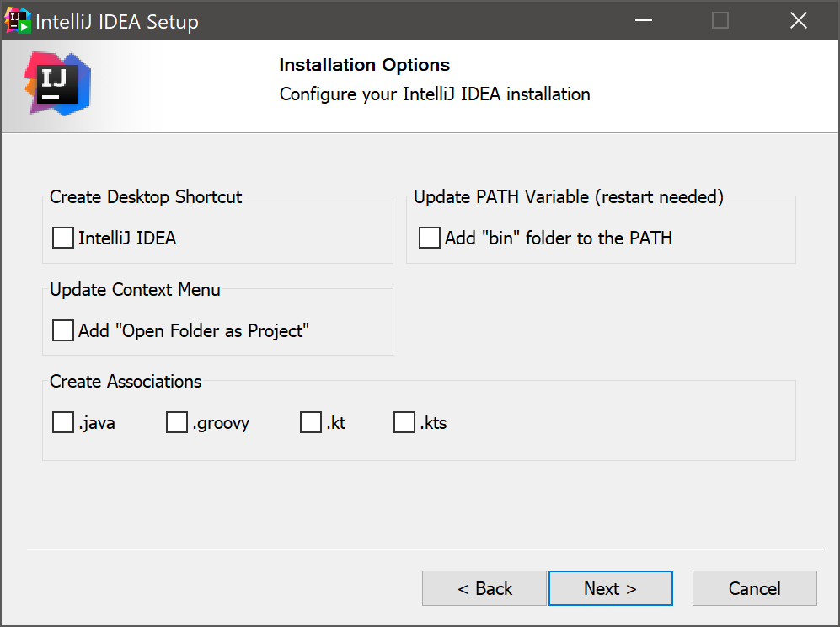
Task: Toggle the .groovy association checkbox
Action: click(x=177, y=422)
